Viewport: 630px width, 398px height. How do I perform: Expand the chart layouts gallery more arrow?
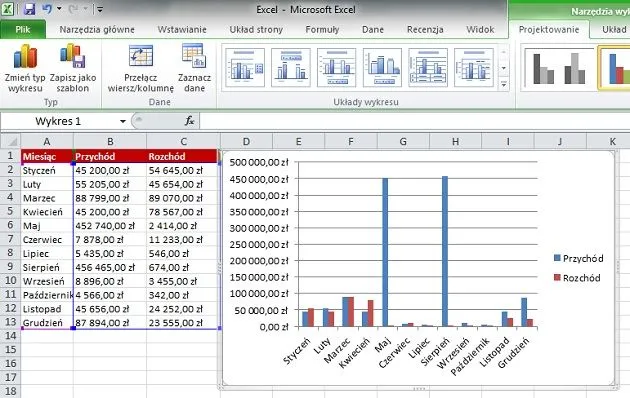(504, 84)
